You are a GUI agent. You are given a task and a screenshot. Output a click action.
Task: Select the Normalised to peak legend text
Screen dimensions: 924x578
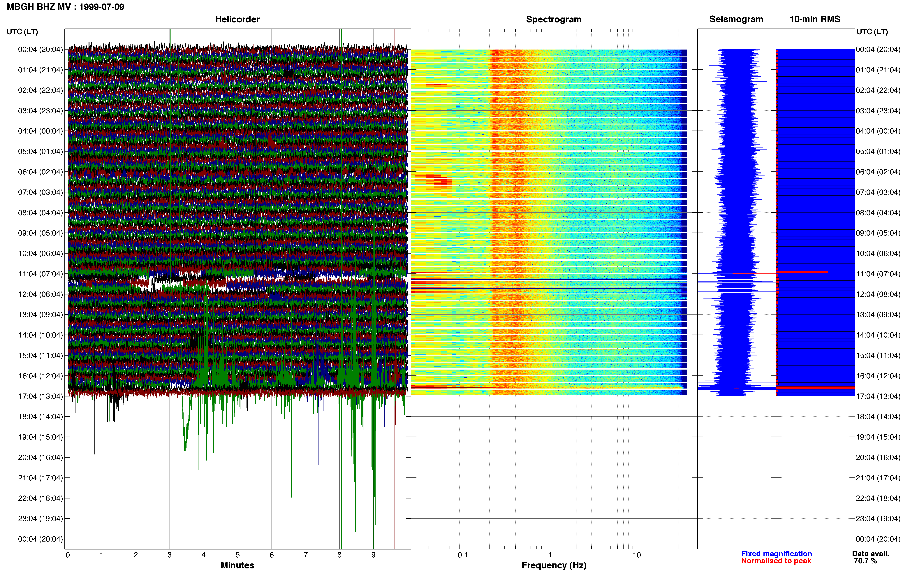(776, 561)
